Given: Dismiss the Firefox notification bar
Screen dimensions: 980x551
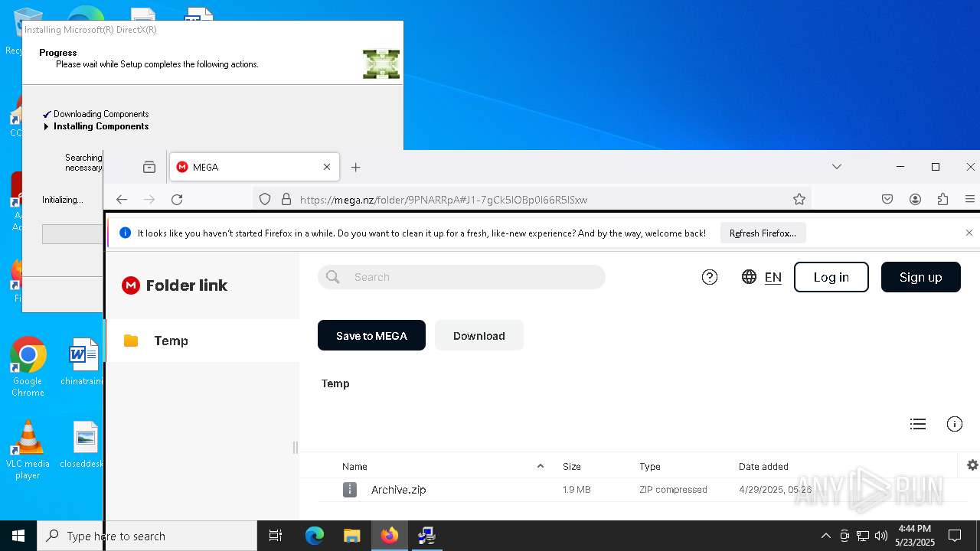Looking at the screenshot, I should [x=969, y=233].
